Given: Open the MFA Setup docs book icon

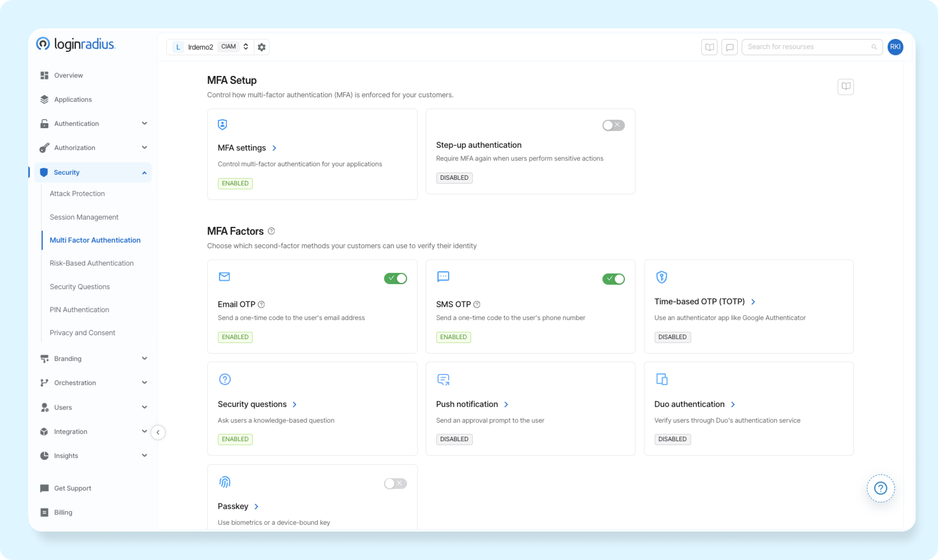Looking at the screenshot, I should 846,87.
